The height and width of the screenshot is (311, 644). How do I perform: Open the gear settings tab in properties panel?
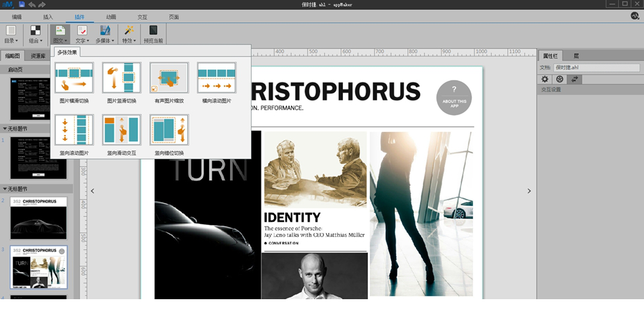point(545,79)
